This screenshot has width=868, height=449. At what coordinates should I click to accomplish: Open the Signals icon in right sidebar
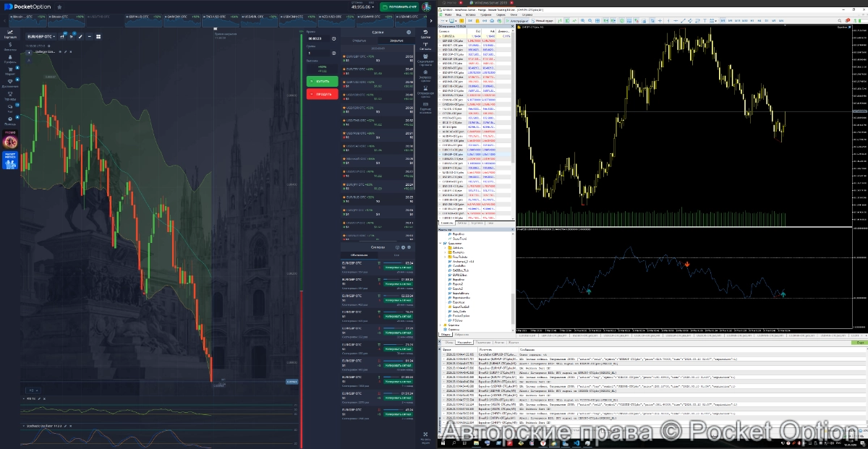click(x=425, y=47)
